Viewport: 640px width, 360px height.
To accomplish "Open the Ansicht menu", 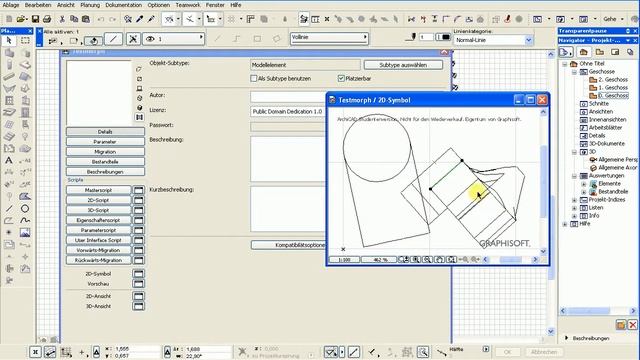I will tap(66, 5).
